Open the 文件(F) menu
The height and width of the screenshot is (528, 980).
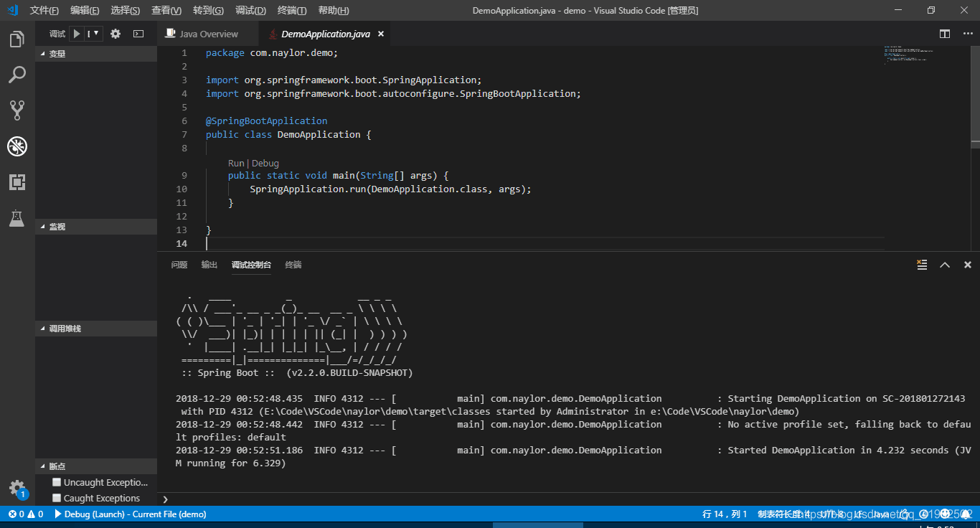(44, 11)
